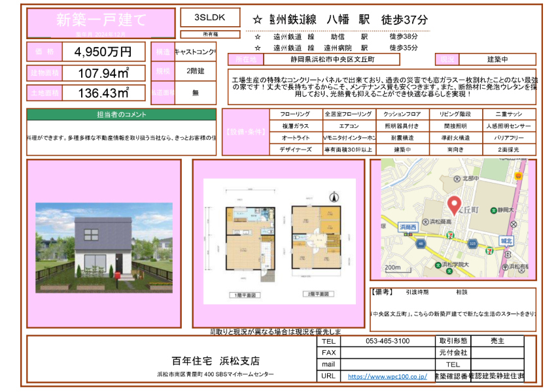Image resolution: width=556 pixels, height=392 pixels.
Task: Select the 複層ガラス feature cell
Action: coord(296,125)
